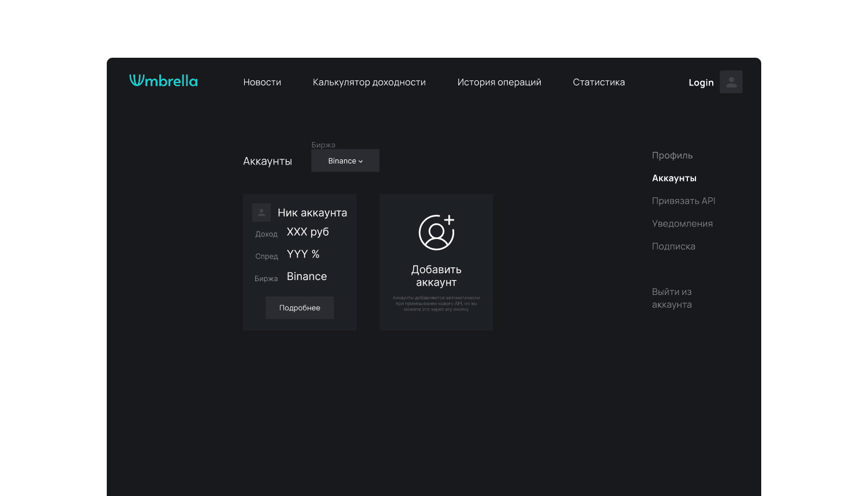Click the Аккаунты page heading
Viewport: 868px width, 496px height.
267,161
